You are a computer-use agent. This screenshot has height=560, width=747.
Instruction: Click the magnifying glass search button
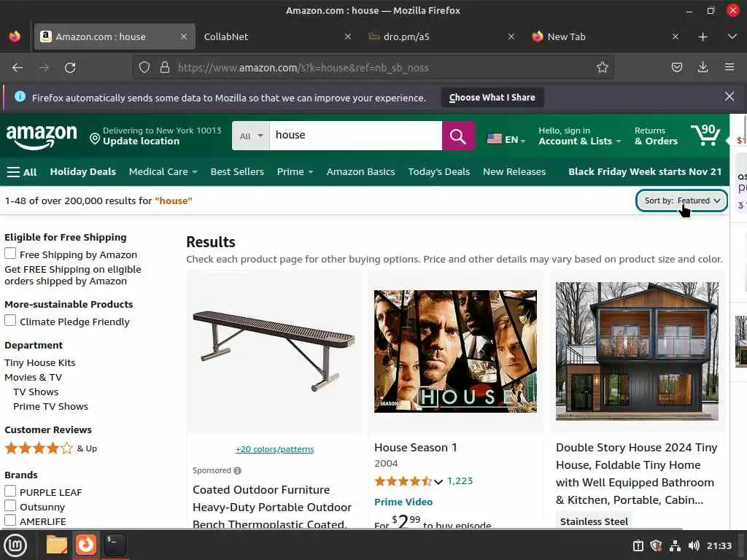tap(458, 136)
